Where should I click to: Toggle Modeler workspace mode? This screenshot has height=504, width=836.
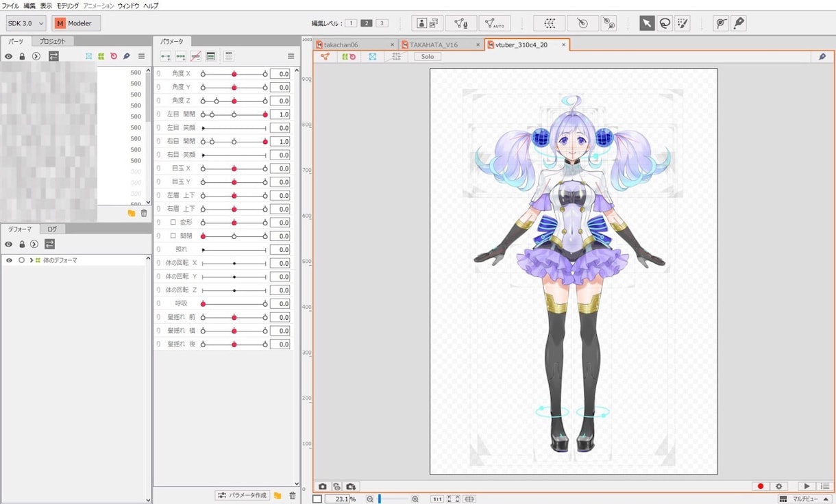pos(76,23)
